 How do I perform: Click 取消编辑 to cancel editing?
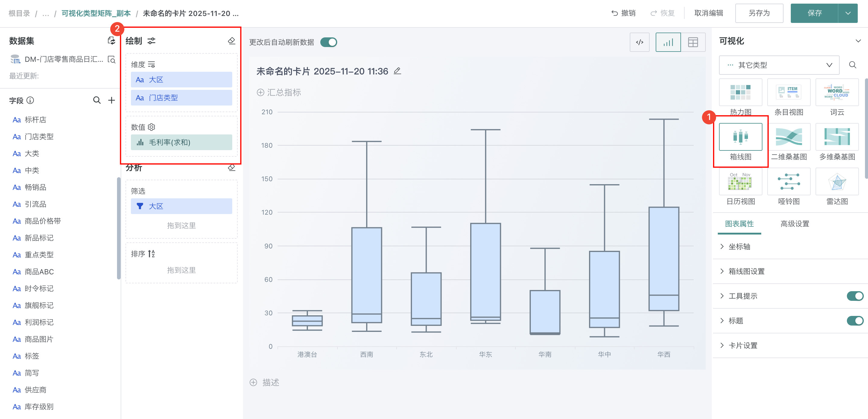point(709,13)
